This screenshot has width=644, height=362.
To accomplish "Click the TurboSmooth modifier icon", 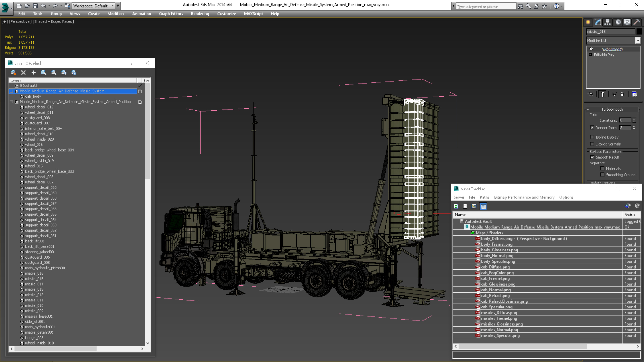I will click(x=591, y=49).
